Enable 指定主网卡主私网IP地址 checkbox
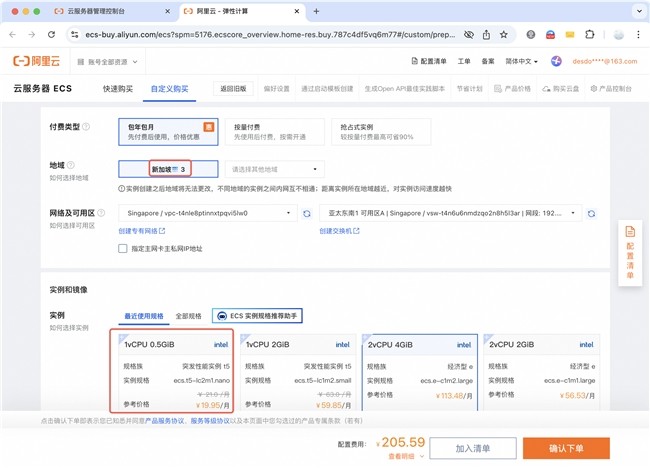This screenshot has height=468, width=650. tap(124, 248)
